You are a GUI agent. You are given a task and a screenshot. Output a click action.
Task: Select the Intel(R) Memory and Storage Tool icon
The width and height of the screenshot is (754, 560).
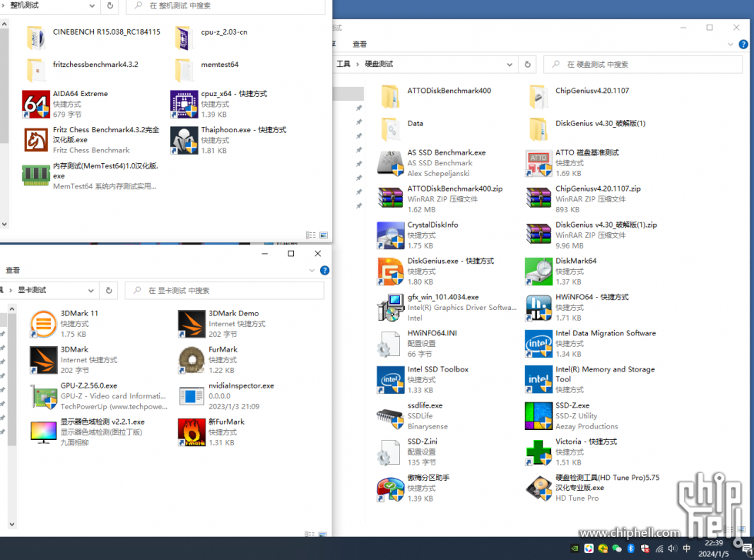pos(539,379)
